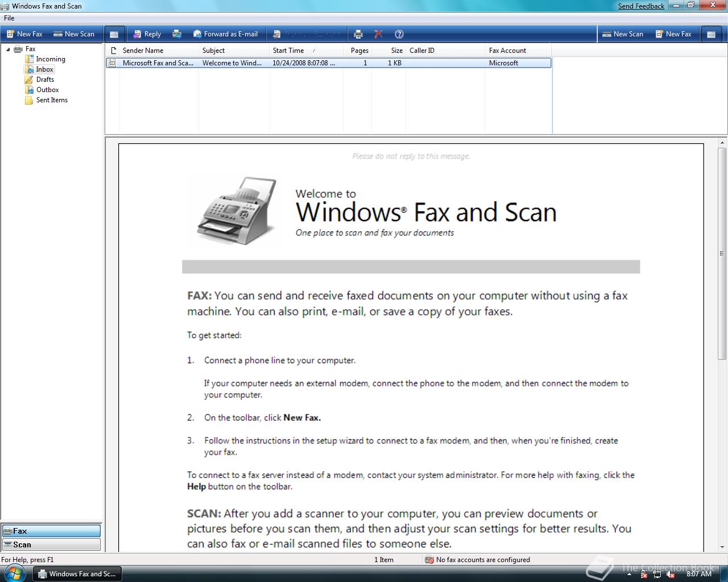This screenshot has width=728, height=582.
Task: Click the fax machine image in preview
Action: point(237,210)
